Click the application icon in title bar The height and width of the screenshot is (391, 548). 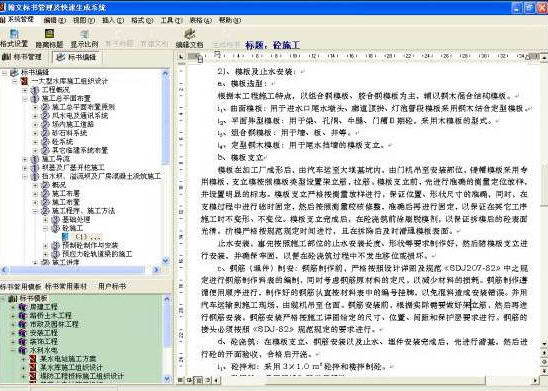[x=2, y=7]
